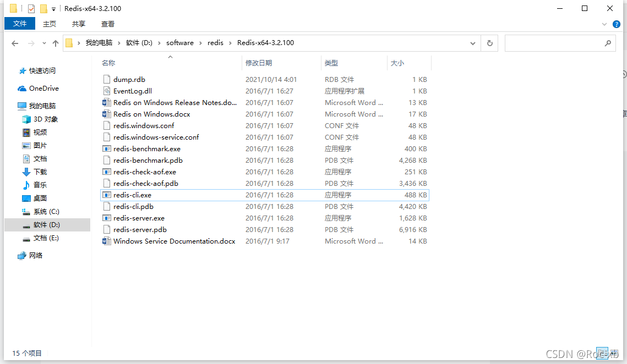The image size is (627, 364).
Task: Go up one folder level arrow
Action: (56, 43)
